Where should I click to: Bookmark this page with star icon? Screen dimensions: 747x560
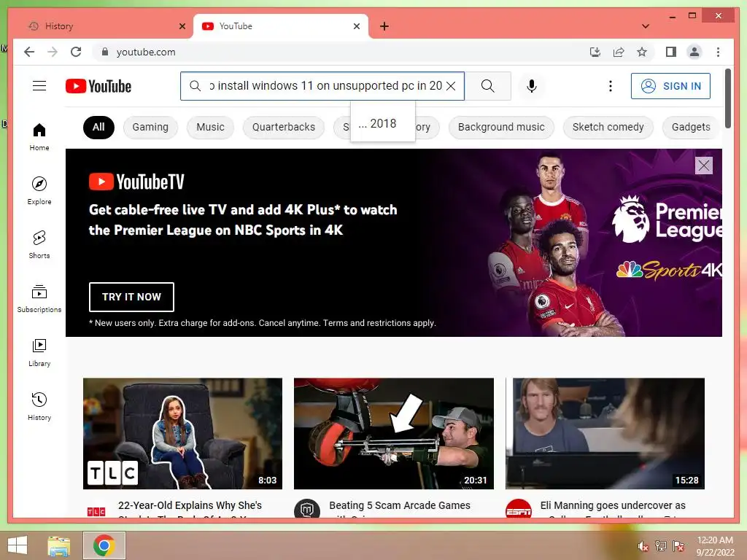[x=642, y=52]
